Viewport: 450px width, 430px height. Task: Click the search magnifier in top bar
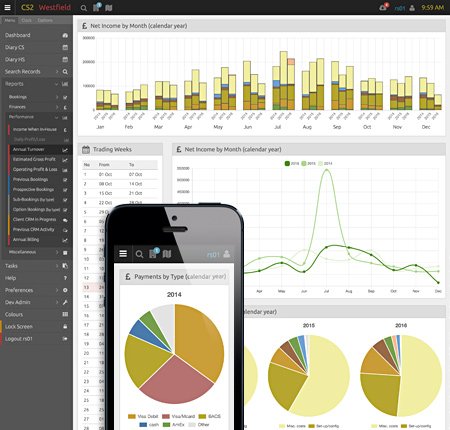pos(84,8)
